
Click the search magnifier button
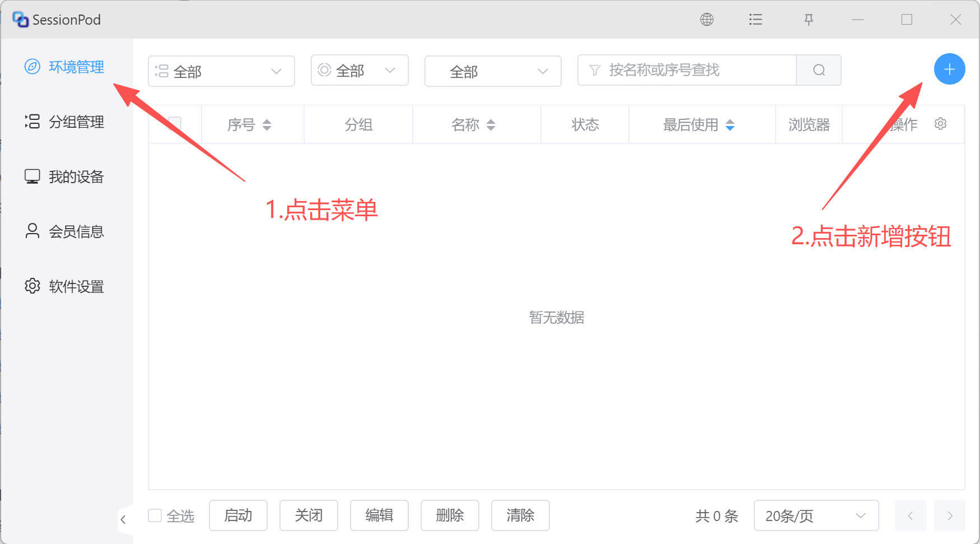pos(819,70)
